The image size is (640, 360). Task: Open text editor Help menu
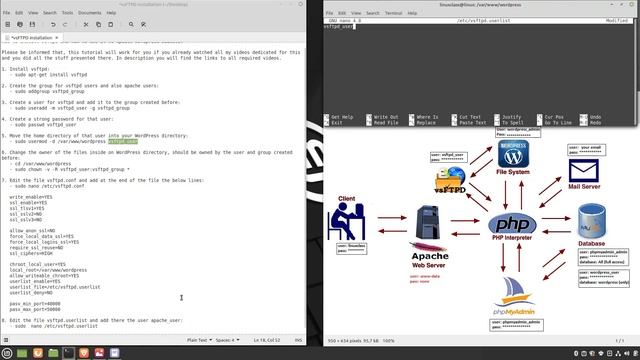(x=111, y=13)
